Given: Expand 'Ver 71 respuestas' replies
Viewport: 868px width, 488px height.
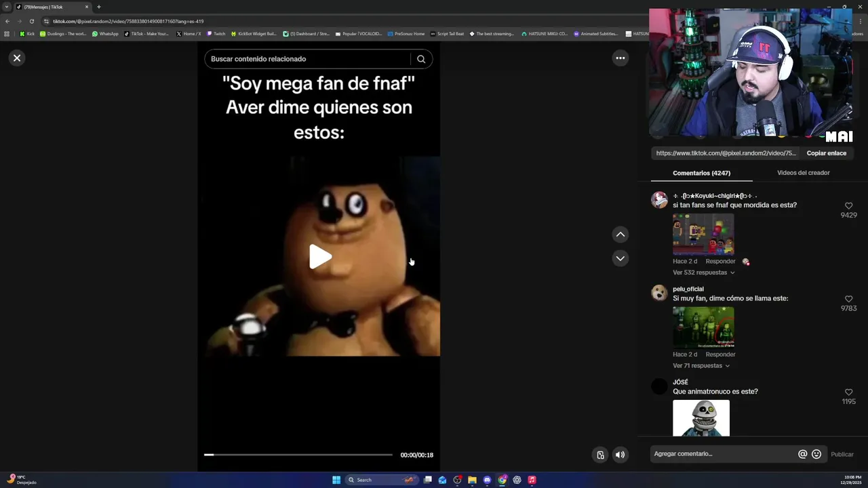Looking at the screenshot, I should [701, 366].
